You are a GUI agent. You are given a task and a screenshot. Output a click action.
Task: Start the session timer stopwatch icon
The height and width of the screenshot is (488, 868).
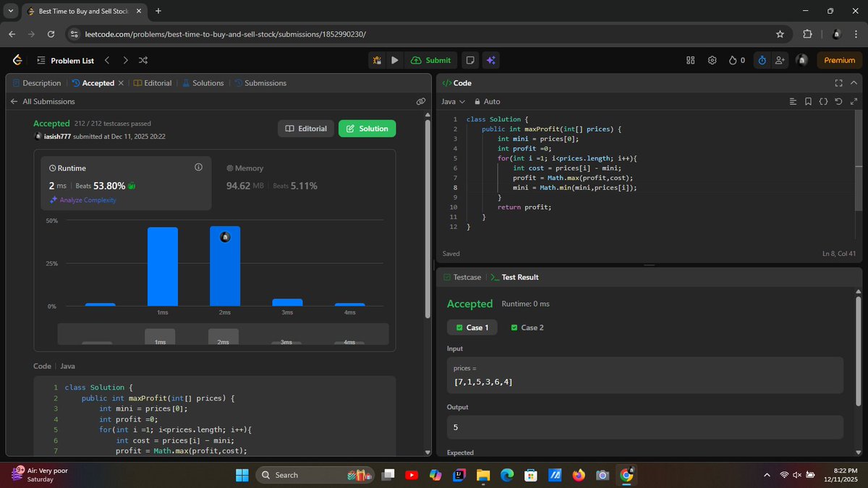coord(761,60)
